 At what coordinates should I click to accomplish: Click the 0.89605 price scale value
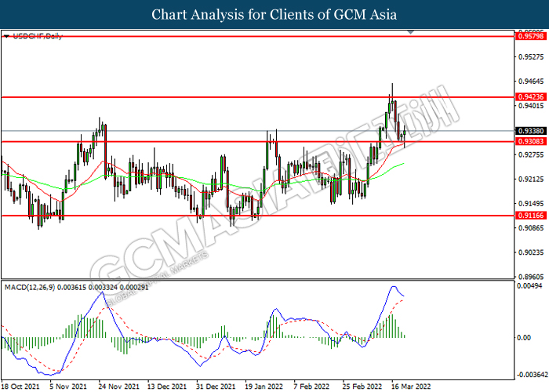pyautogui.click(x=531, y=277)
